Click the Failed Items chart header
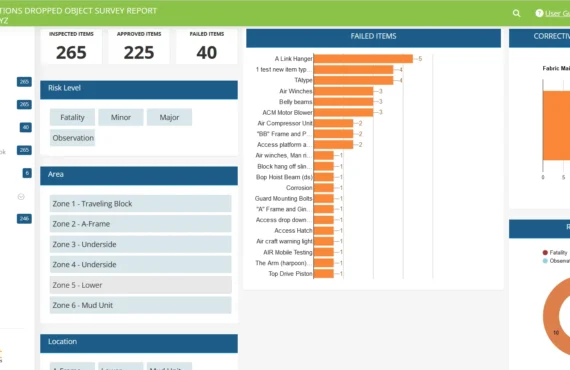This screenshot has height=370, width=570. coord(373,38)
